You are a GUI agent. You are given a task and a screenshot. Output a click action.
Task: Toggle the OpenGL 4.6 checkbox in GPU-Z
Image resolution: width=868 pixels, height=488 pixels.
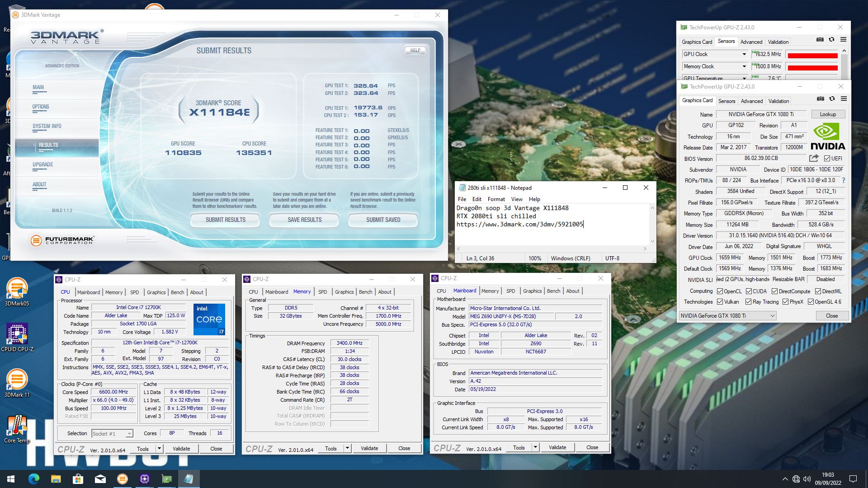[x=811, y=302]
